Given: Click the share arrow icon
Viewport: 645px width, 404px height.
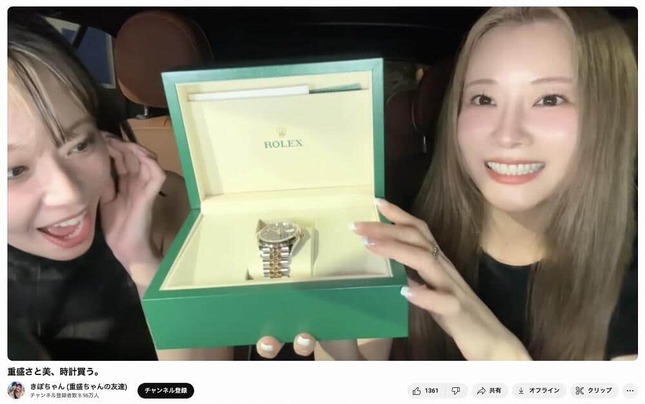Looking at the screenshot, I should 481,391.
